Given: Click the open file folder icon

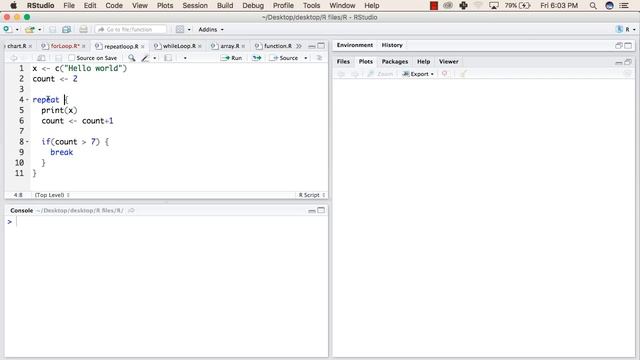Looking at the screenshot, I should coord(30,29).
